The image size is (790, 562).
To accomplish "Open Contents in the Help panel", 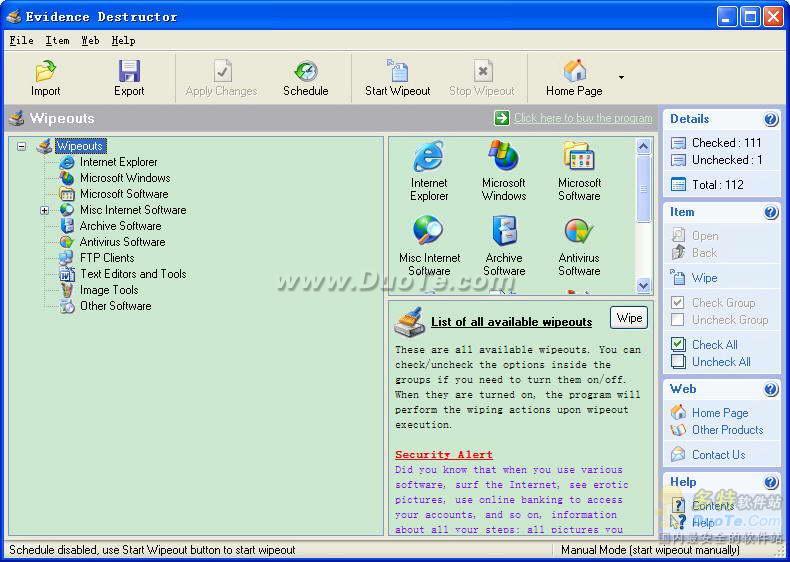I will [712, 506].
